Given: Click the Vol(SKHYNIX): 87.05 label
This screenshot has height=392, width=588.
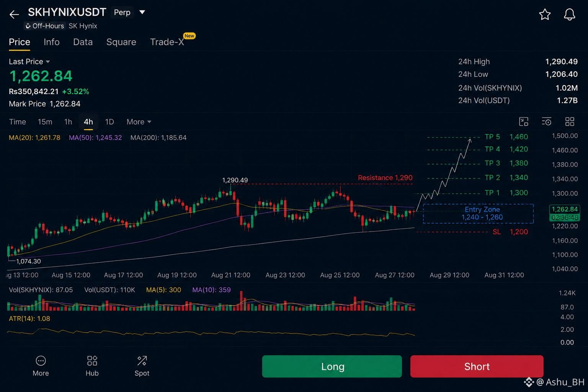Looking at the screenshot, I should 41,290.
